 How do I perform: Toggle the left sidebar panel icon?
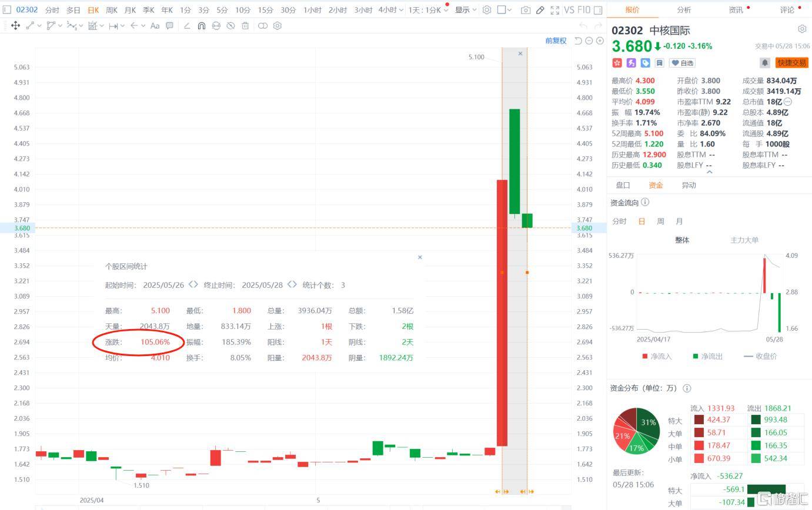tap(7, 10)
